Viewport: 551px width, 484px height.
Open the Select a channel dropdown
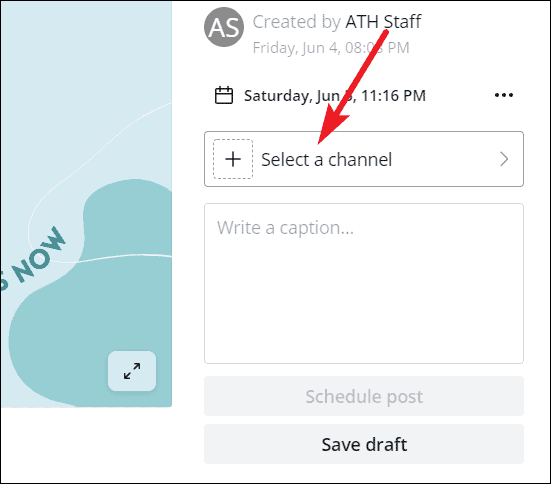pyautogui.click(x=364, y=159)
